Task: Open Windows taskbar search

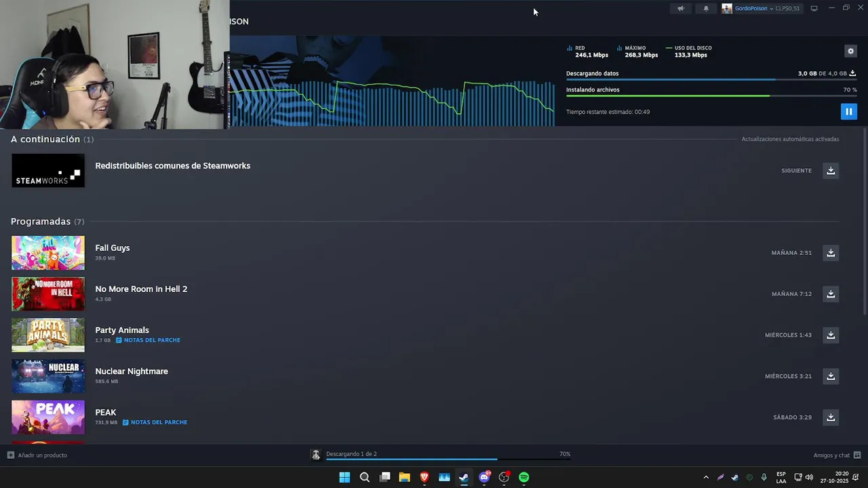Action: (364, 477)
